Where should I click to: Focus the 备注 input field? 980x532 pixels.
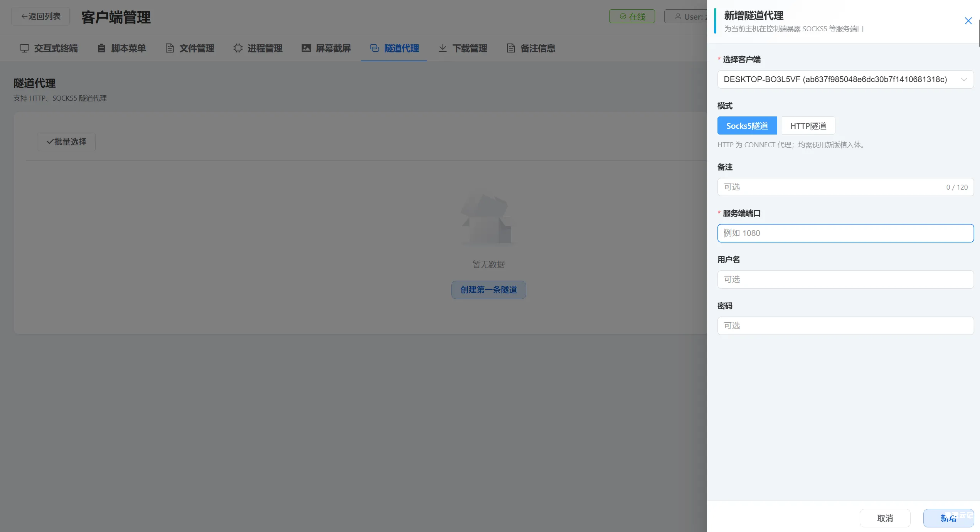click(845, 187)
